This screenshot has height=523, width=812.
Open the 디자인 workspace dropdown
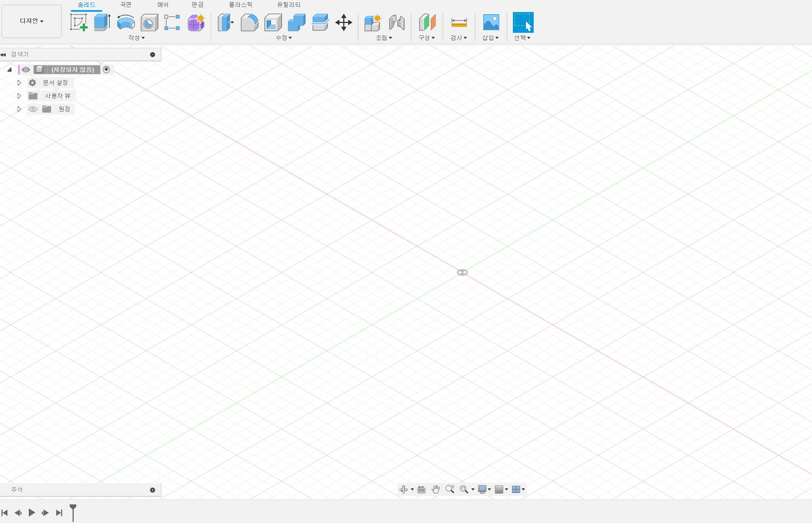(32, 21)
